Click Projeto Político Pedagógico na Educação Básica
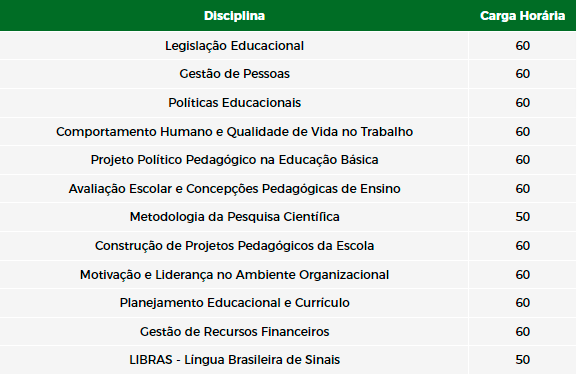This screenshot has height=375, width=577. point(234,160)
